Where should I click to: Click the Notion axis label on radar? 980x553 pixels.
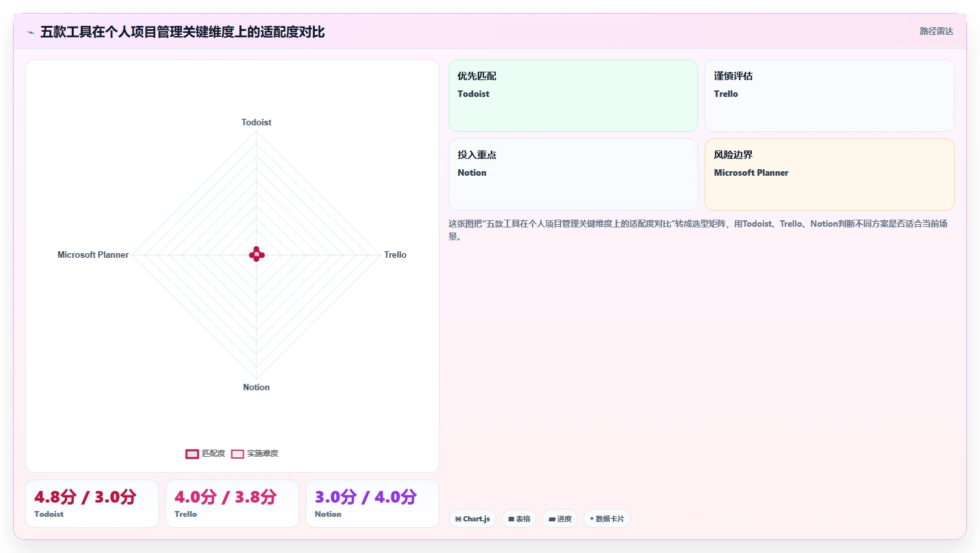point(256,387)
